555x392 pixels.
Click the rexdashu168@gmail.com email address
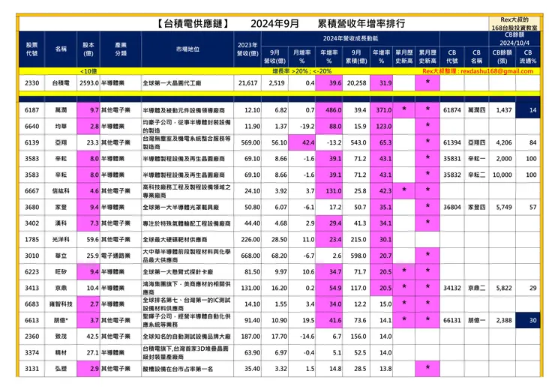[x=496, y=71]
